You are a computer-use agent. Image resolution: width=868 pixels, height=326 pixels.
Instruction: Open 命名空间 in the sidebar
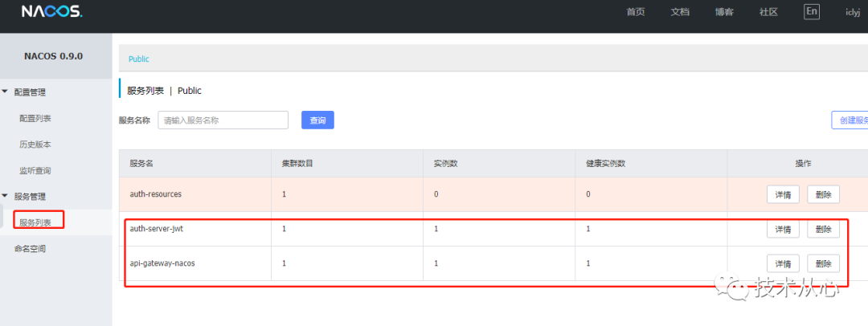tap(30, 248)
